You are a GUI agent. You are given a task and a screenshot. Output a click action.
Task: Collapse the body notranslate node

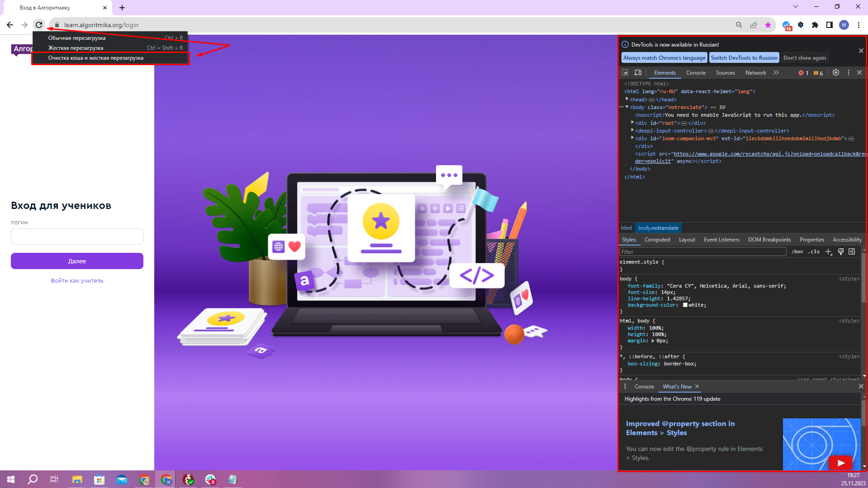[627, 107]
